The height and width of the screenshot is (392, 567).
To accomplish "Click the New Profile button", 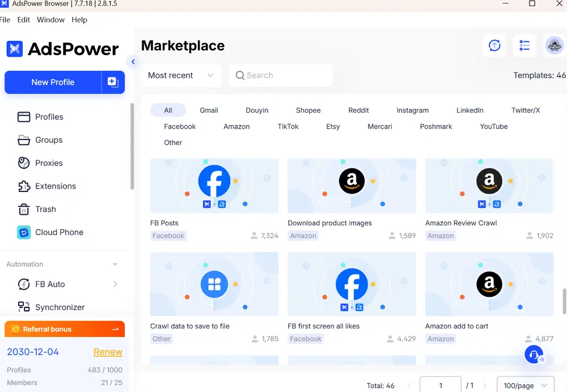I will pos(53,82).
